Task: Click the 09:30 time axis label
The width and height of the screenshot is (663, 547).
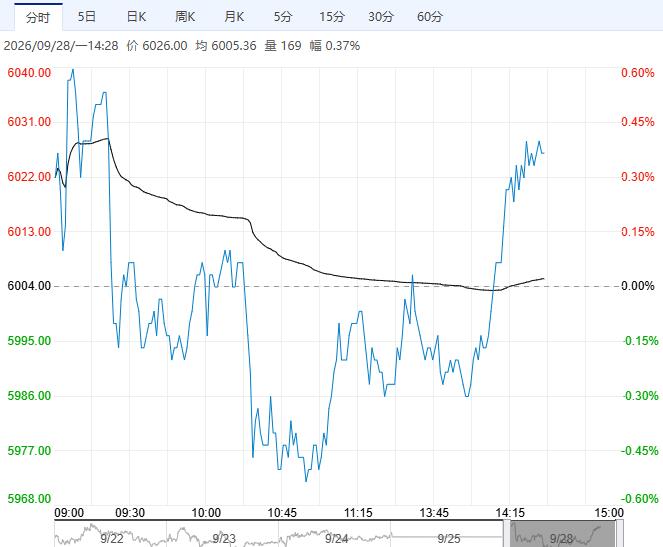Action: click(130, 513)
